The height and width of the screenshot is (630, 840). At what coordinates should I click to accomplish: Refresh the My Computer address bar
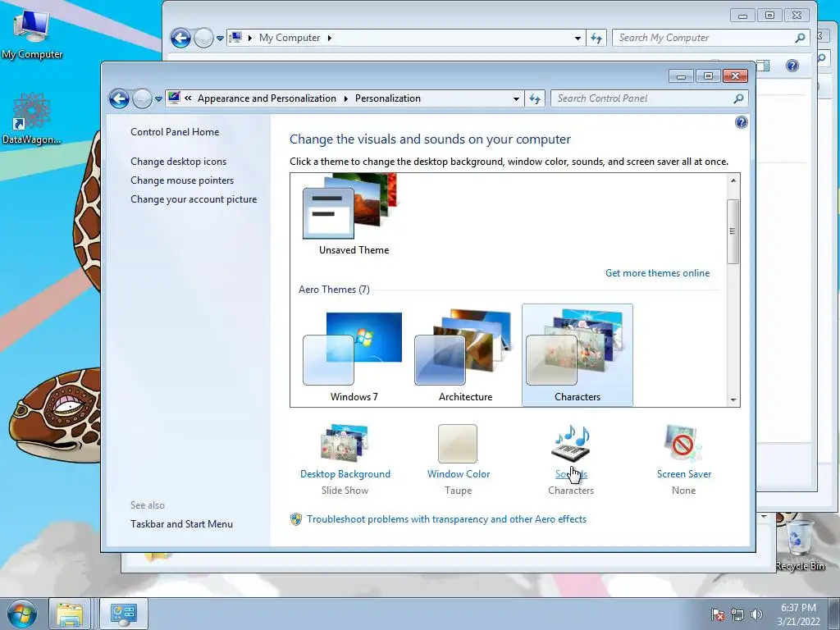596,38
